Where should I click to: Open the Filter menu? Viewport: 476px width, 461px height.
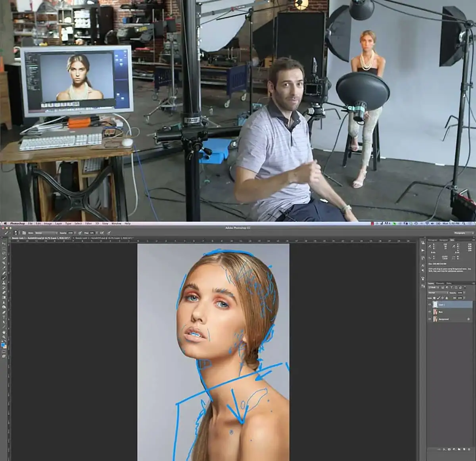(x=88, y=224)
